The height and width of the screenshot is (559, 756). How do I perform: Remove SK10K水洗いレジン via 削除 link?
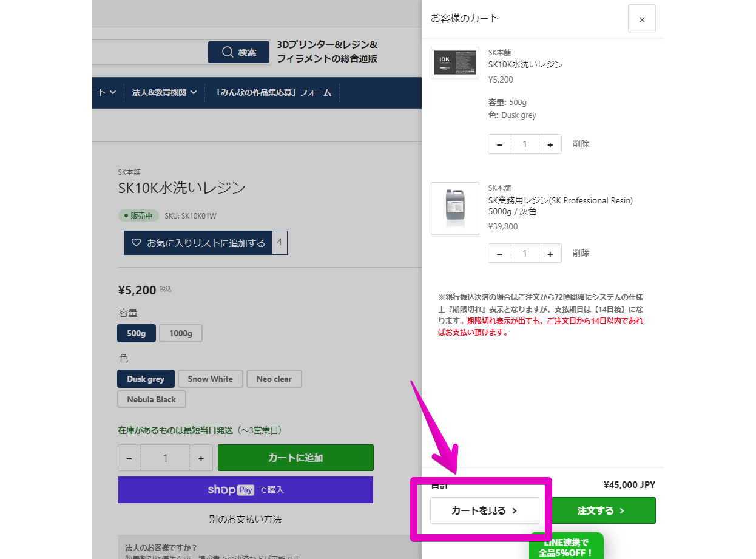[x=581, y=144]
